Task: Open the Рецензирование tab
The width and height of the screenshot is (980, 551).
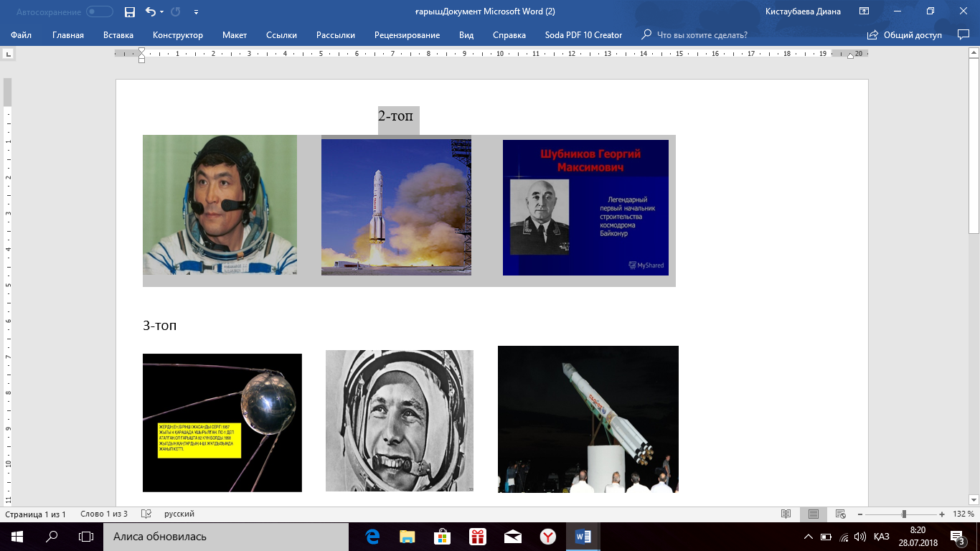Action: (407, 35)
